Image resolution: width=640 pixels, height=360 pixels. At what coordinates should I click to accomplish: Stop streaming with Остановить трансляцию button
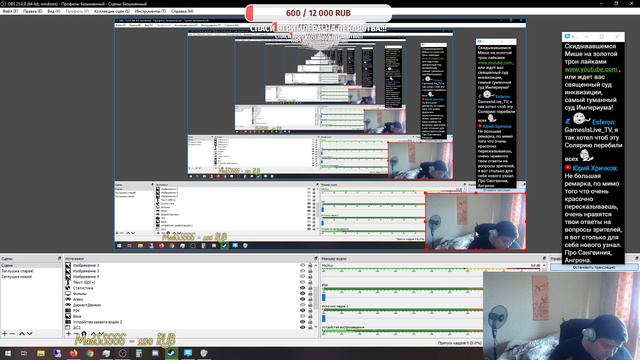click(x=594, y=267)
